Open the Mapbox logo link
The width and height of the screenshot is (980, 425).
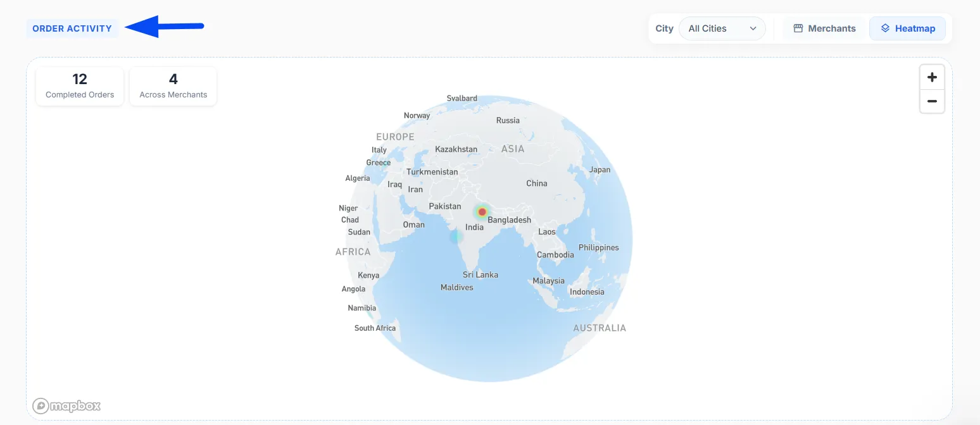pyautogui.click(x=67, y=406)
